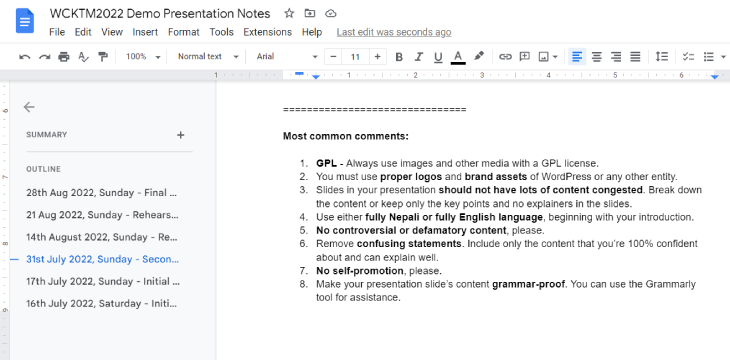The height and width of the screenshot is (360, 730).
Task: Increase font size with plus button
Action: pyautogui.click(x=377, y=57)
